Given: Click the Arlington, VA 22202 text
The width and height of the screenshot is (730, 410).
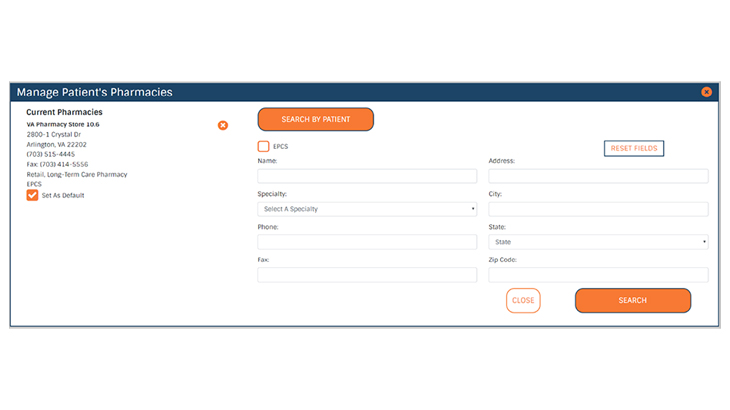Looking at the screenshot, I should [x=56, y=145].
